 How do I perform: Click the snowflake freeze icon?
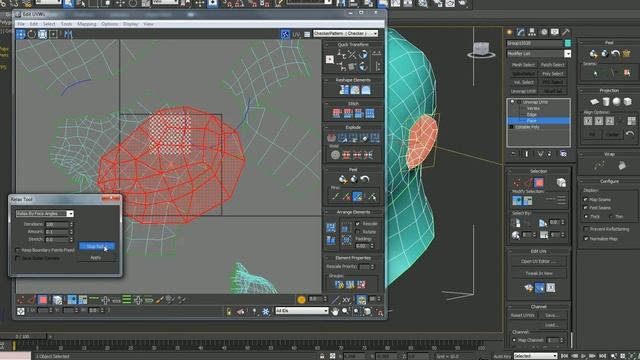(266, 311)
